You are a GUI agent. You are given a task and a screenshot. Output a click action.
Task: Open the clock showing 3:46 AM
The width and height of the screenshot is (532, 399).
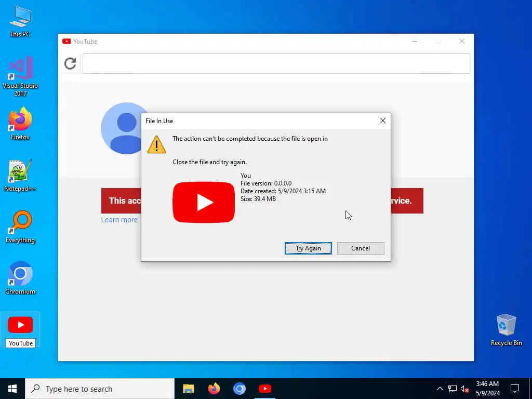point(487,389)
